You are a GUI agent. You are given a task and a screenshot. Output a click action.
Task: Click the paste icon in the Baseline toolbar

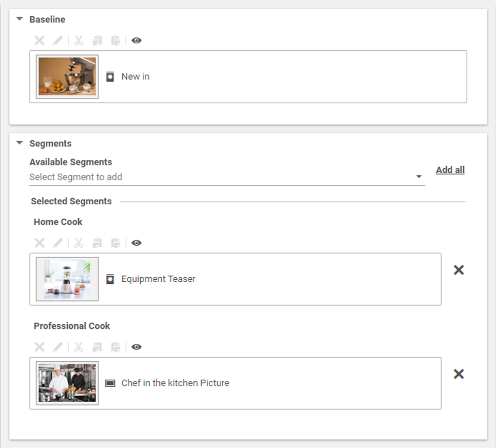point(115,40)
